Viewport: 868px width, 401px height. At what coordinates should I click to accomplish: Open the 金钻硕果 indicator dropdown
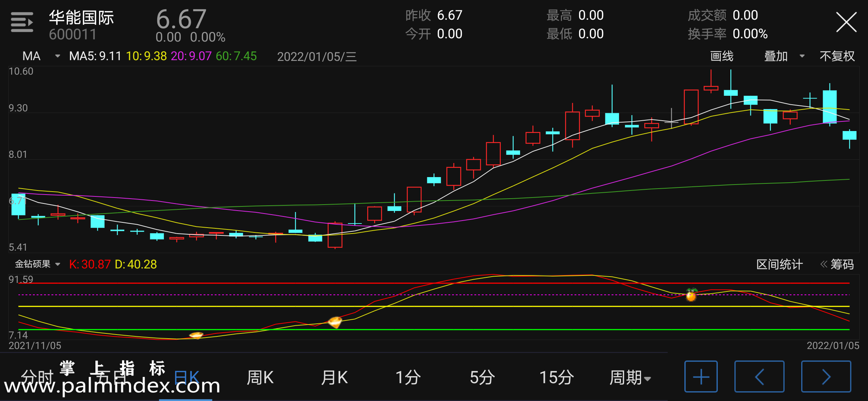click(37, 264)
